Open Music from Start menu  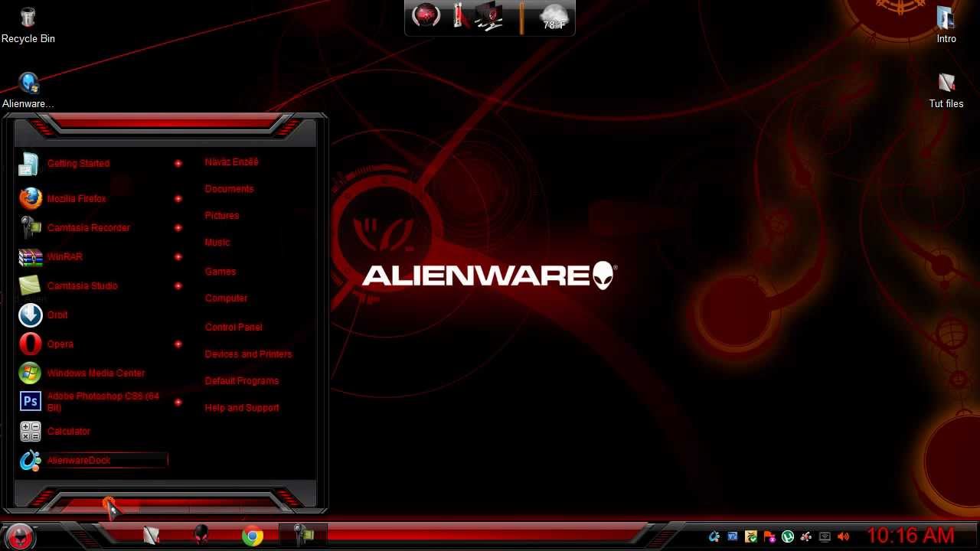pos(217,243)
